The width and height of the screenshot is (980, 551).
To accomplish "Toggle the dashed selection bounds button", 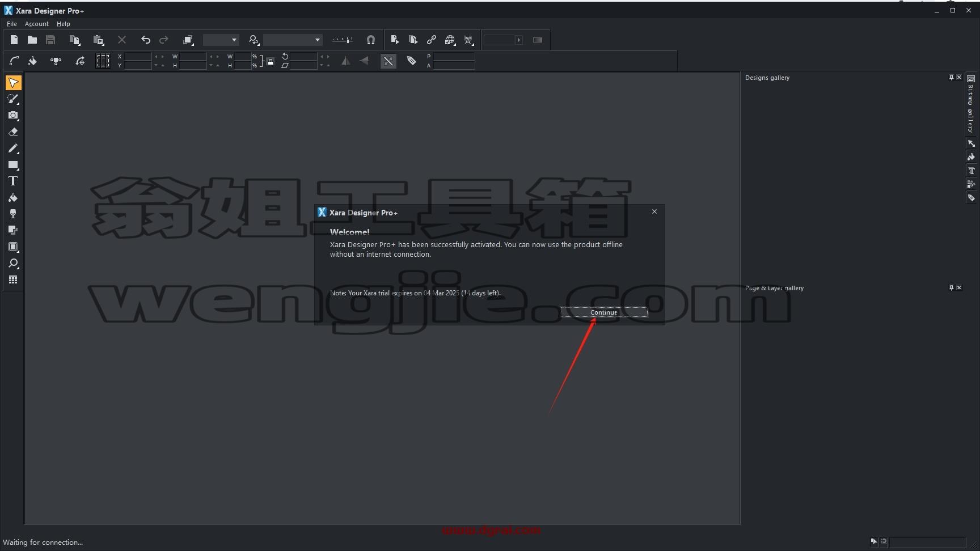I will (103, 61).
